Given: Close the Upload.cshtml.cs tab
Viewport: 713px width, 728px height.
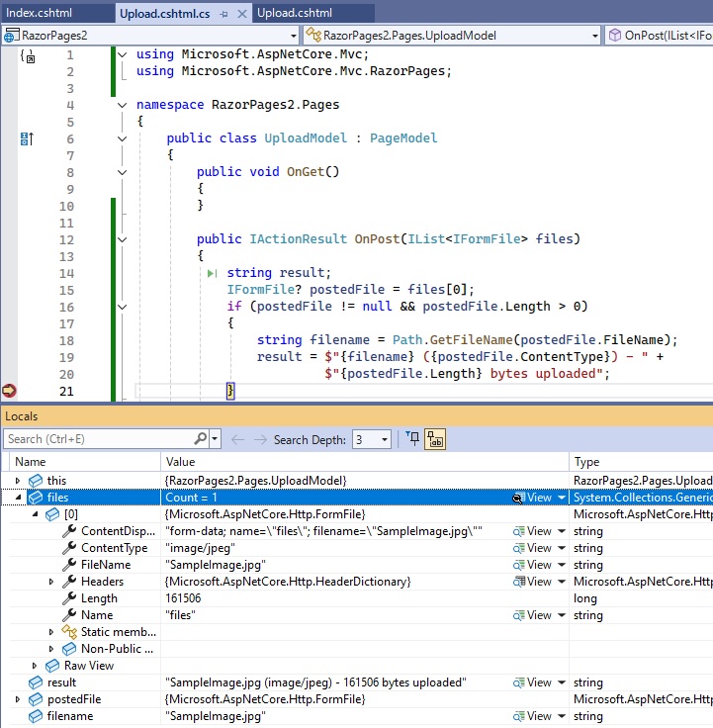Looking at the screenshot, I should coord(241,15).
